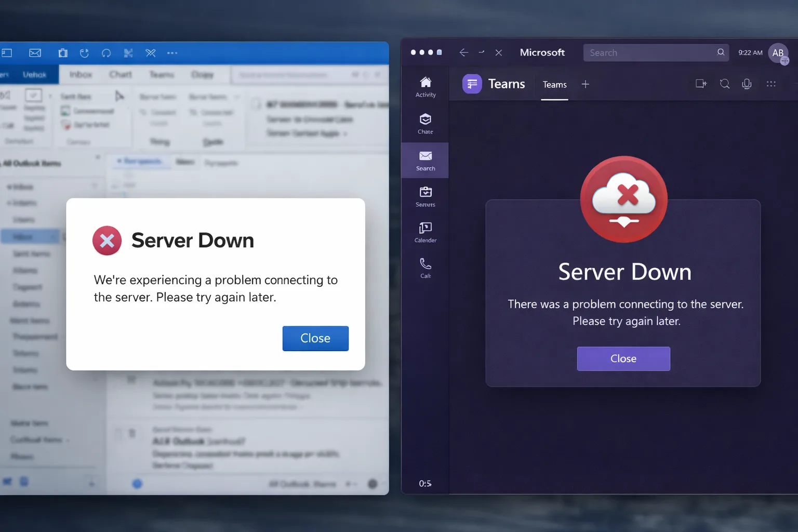
Task: Click the plus to add a Teams tab
Action: pos(585,84)
